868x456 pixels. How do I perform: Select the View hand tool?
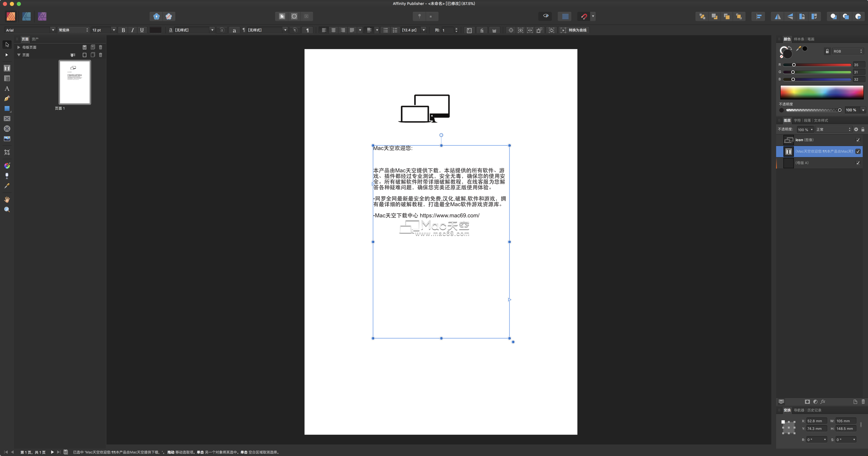click(x=7, y=199)
